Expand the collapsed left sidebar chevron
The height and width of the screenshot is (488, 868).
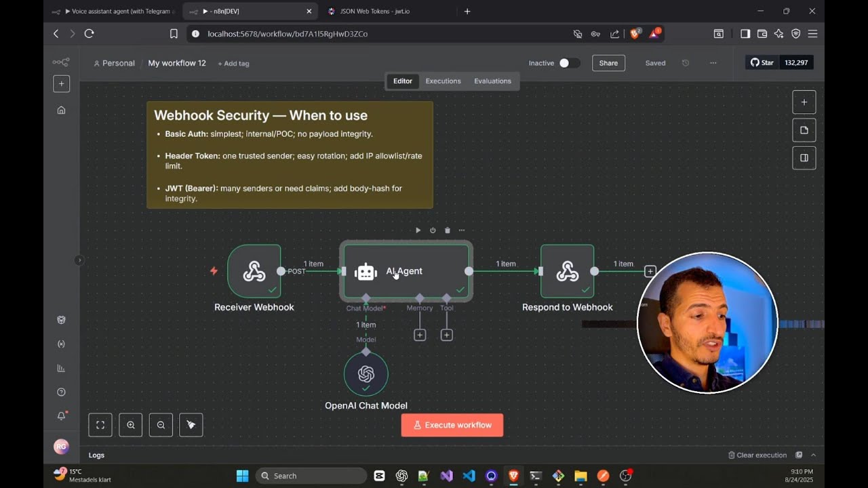coord(79,260)
